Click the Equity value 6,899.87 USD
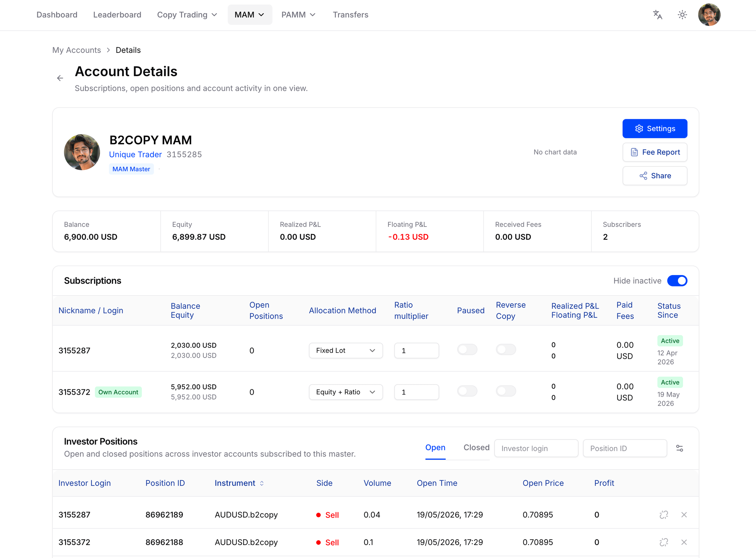 [x=199, y=237]
